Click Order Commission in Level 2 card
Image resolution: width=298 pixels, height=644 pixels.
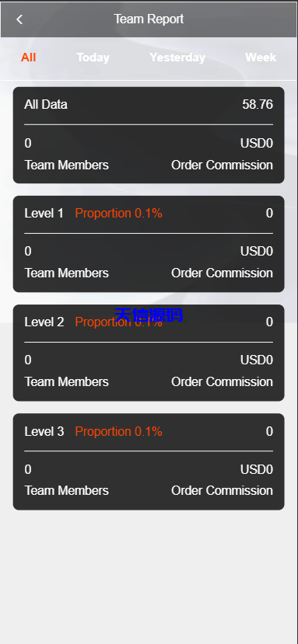(x=223, y=382)
